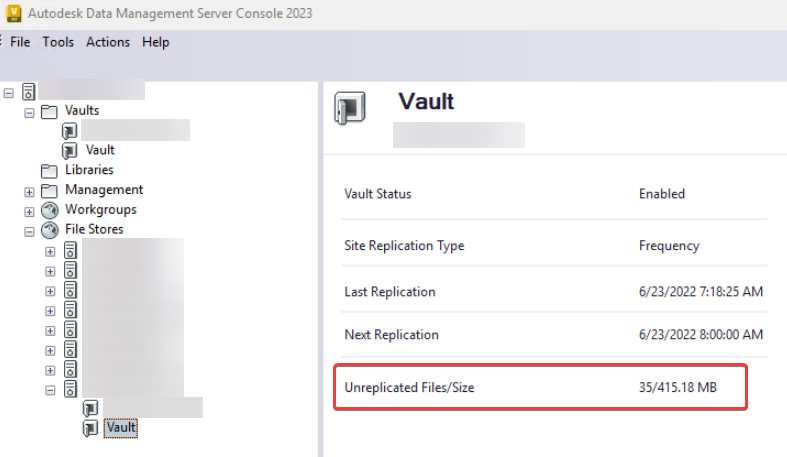This screenshot has height=457, width=787.
Task: Open the Tools menu
Action: (x=58, y=42)
